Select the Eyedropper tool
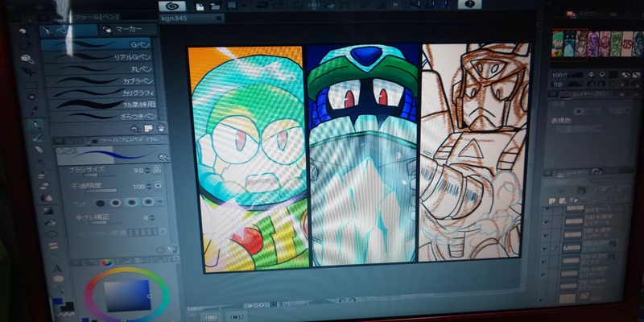The image size is (644, 322). (x=34, y=110)
